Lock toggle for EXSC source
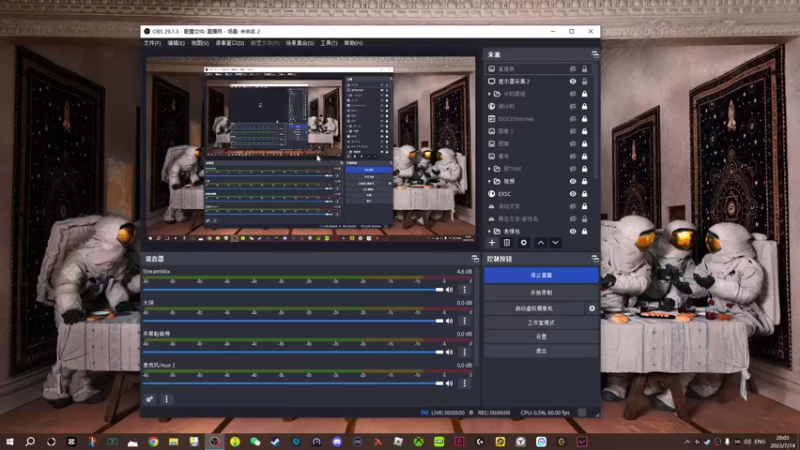 coord(585,194)
